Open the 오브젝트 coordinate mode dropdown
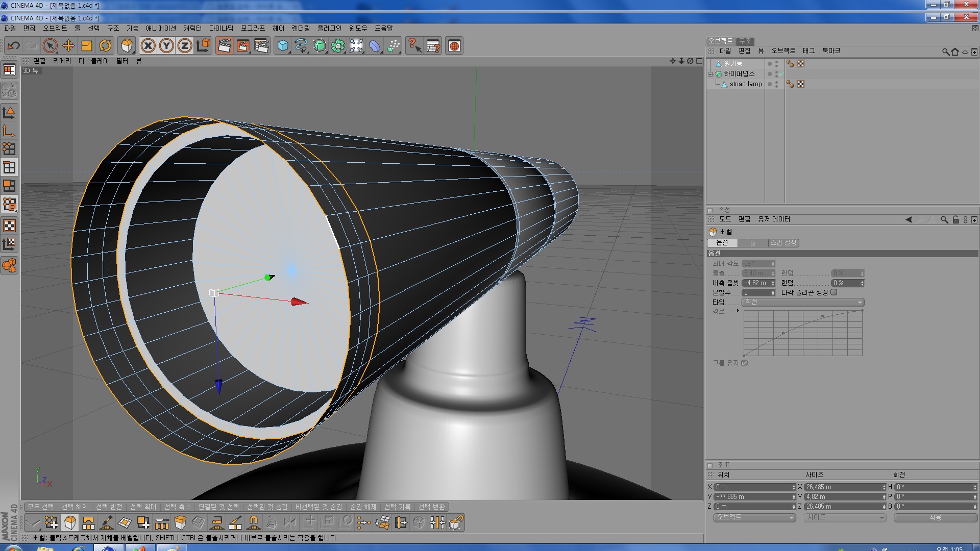Image resolution: width=980 pixels, height=551 pixels. 754,517
